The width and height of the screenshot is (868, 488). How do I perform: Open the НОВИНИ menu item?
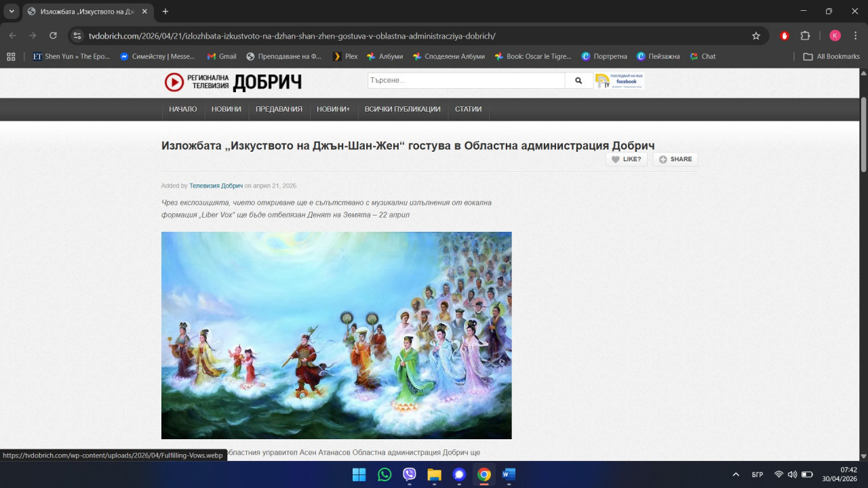click(226, 109)
